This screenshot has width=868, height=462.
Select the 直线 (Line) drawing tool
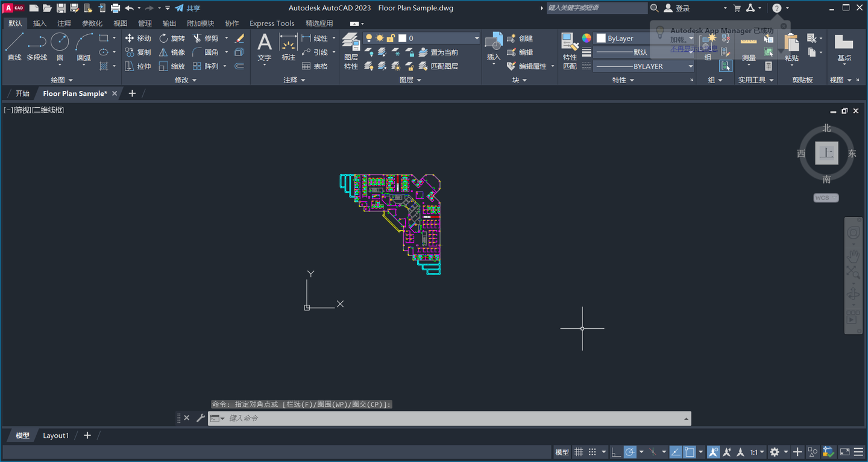click(14, 45)
